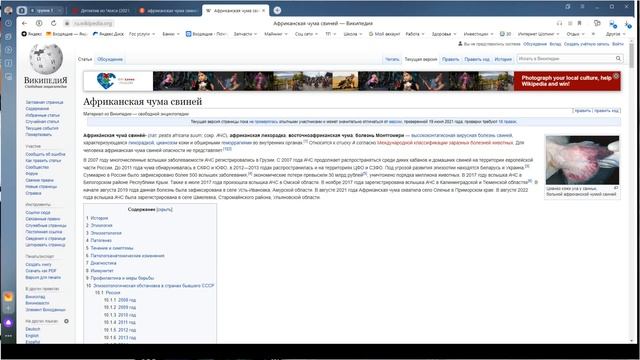Image resolution: width=640 pixels, height=360 pixels.
Task: Jump to the 7 Диагностика section in contents
Action: tap(101, 263)
